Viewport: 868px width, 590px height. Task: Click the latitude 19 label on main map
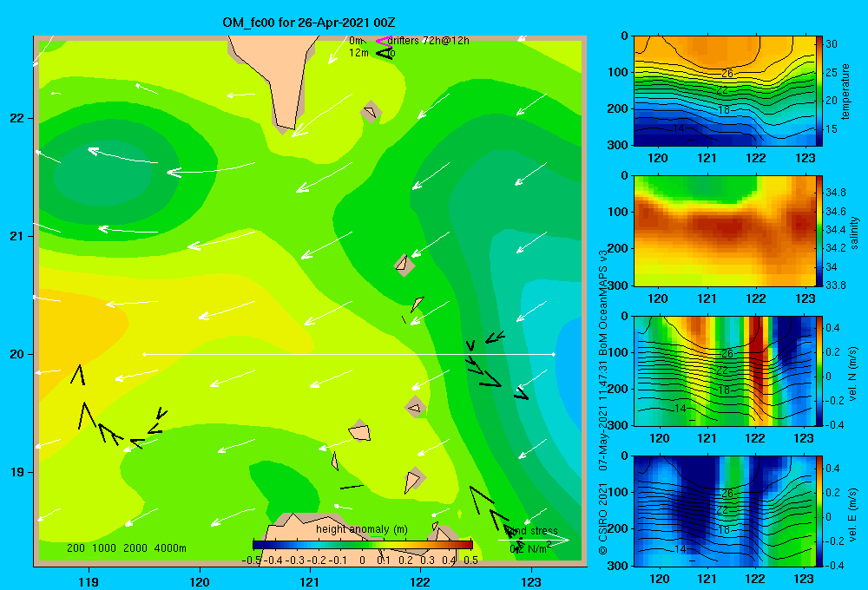[x=16, y=472]
